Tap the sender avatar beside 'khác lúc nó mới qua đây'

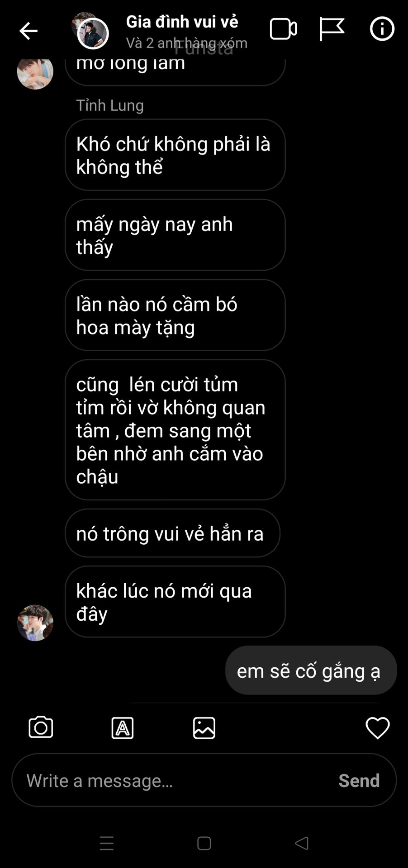(35, 623)
